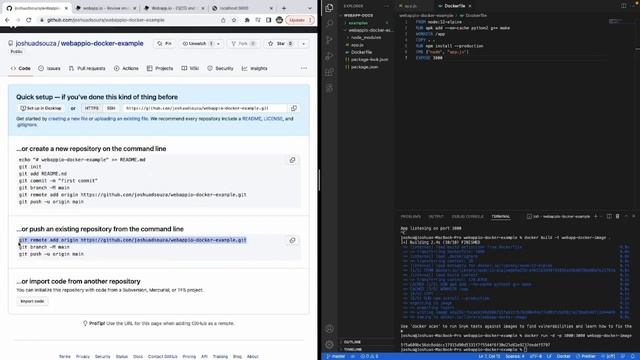This screenshot has height=360, width=640.
Task: Click the Import code button
Action: (32, 301)
